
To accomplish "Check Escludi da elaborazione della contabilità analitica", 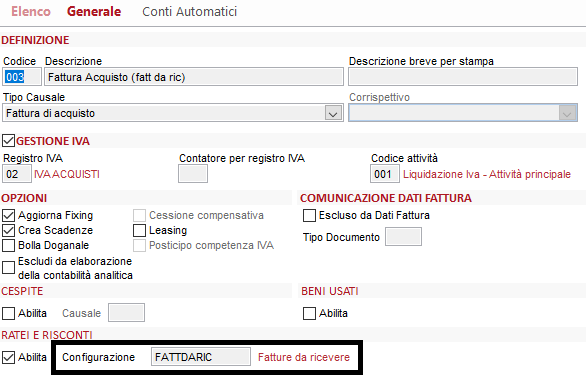I will [8, 268].
